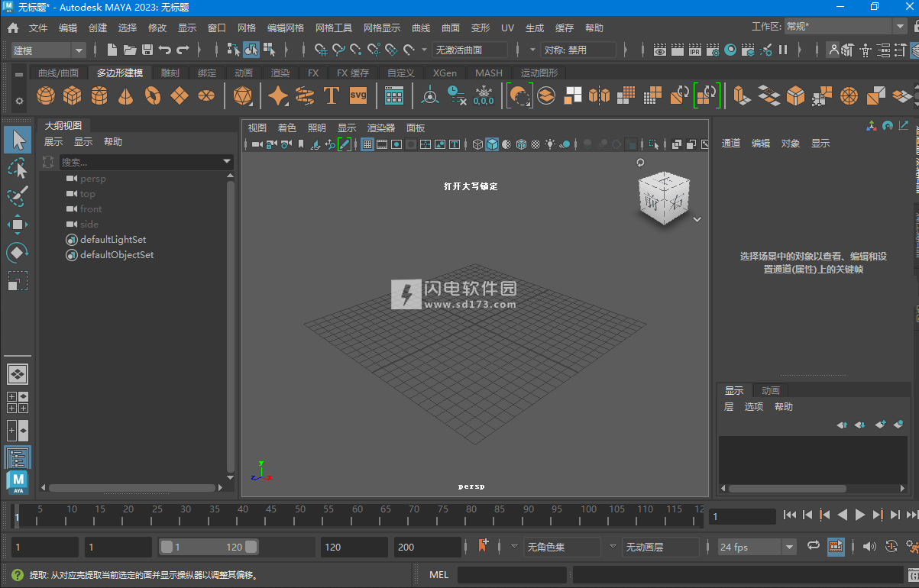Open the 24 fps frame rate dropdown
This screenshot has width=919, height=588.
(x=758, y=547)
